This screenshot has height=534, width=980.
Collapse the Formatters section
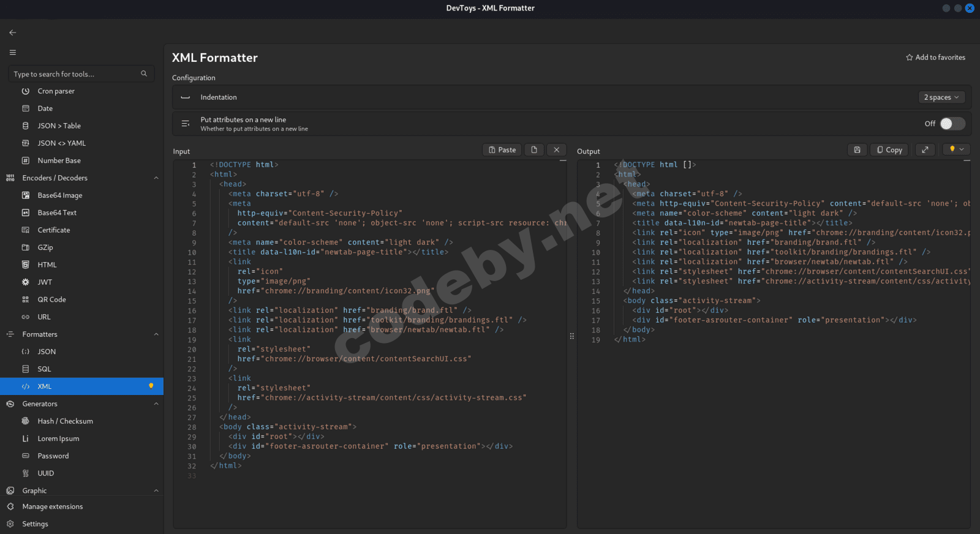(x=156, y=334)
